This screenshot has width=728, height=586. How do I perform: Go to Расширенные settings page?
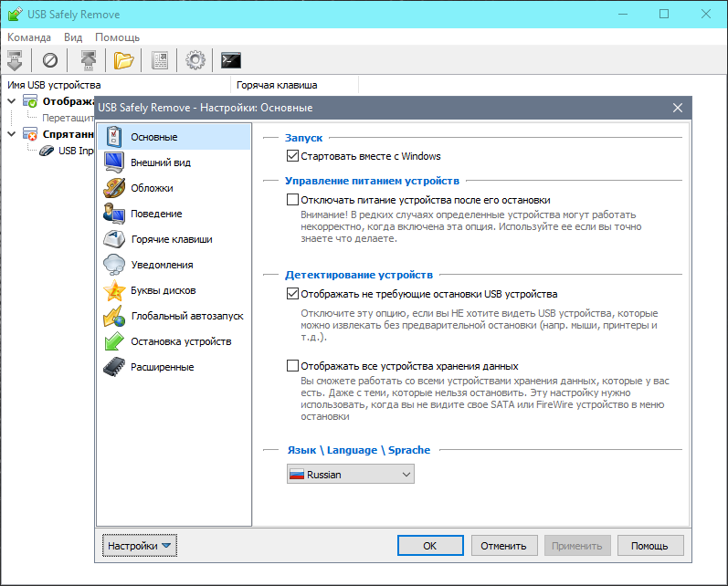pyautogui.click(x=162, y=367)
